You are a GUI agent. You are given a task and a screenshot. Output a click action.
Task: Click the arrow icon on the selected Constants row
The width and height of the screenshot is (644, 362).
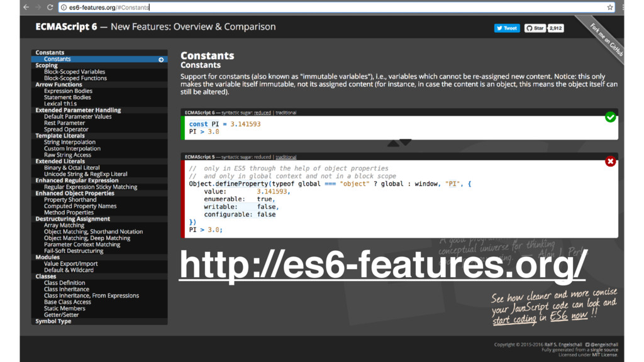pyautogui.click(x=161, y=60)
